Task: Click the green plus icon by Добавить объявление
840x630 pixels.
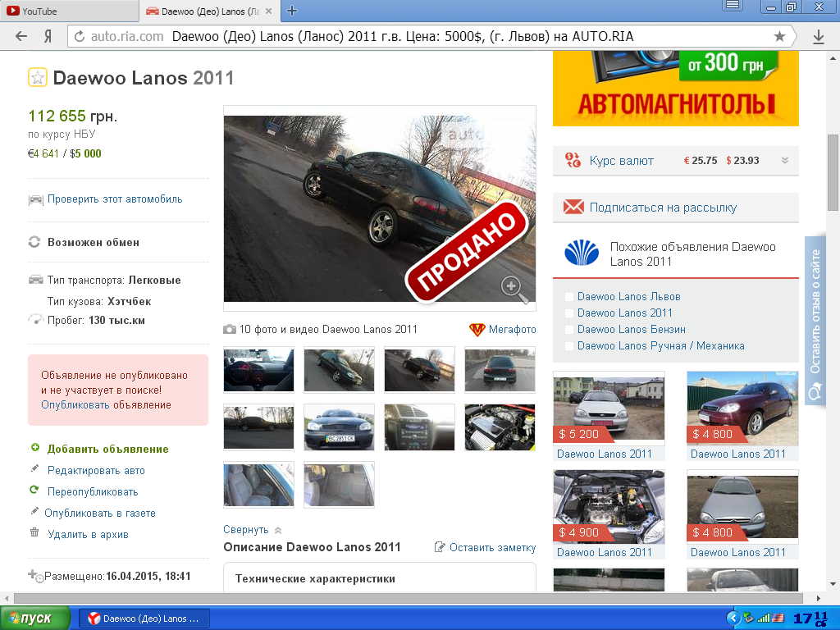Action: click(x=34, y=447)
